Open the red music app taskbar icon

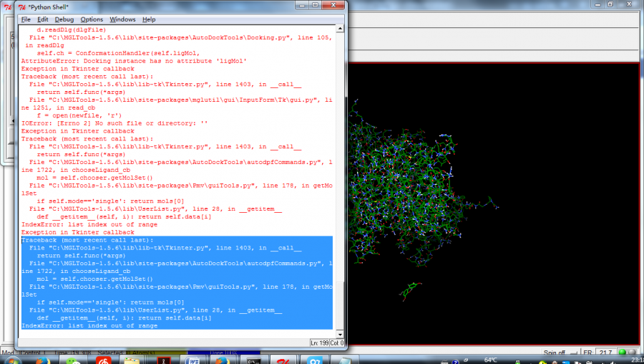pos(104,360)
